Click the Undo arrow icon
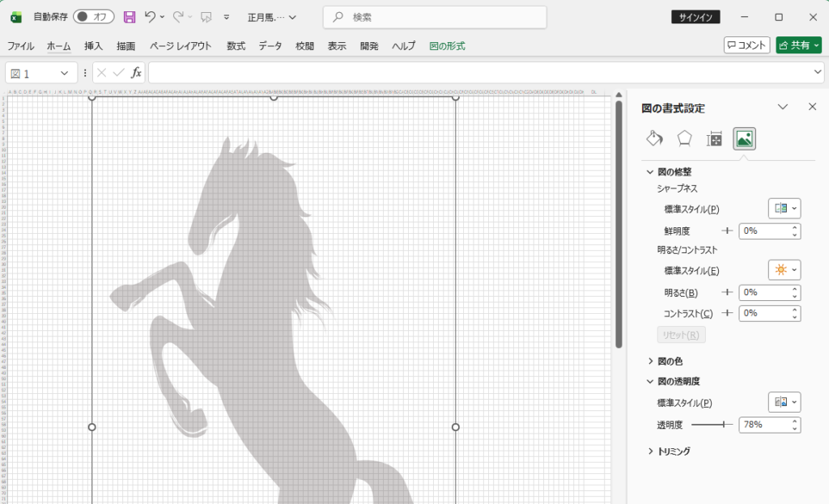 [x=150, y=17]
